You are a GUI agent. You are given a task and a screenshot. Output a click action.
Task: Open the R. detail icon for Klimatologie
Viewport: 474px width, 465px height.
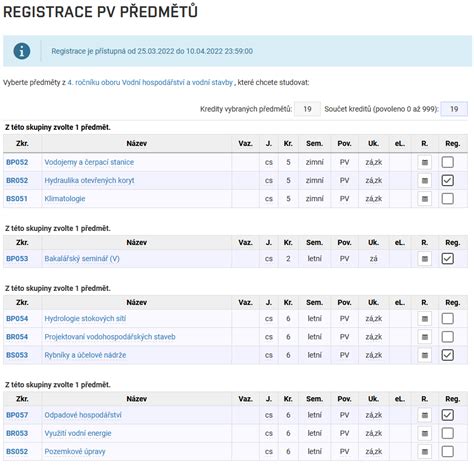pyautogui.click(x=424, y=199)
